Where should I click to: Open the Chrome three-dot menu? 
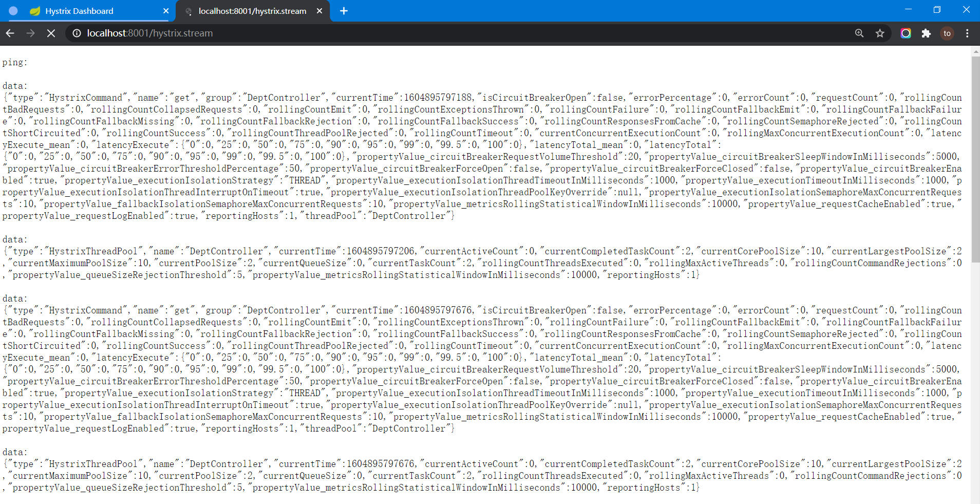(x=967, y=33)
